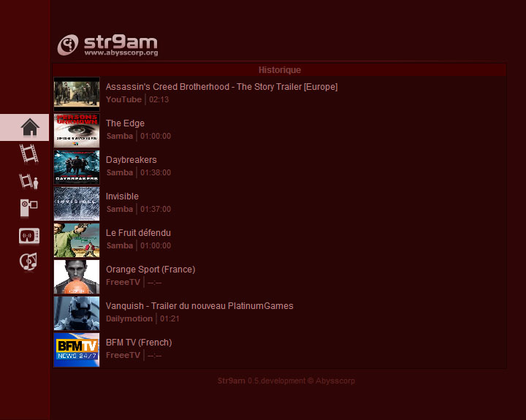Click FreeeTV label under Orange Sport

click(123, 283)
